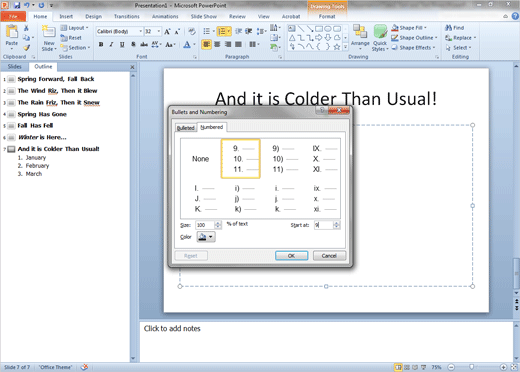Open Quick Styles gallery

380,38
